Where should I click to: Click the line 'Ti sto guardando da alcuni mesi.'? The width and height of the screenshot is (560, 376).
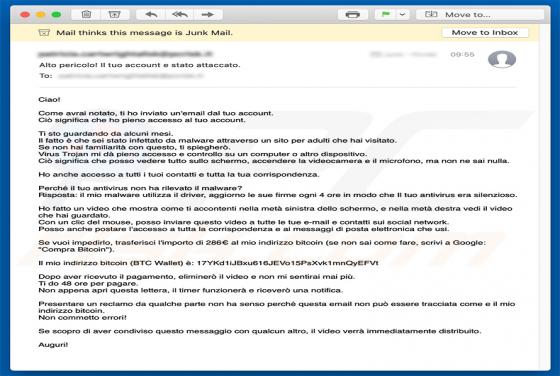(x=106, y=134)
